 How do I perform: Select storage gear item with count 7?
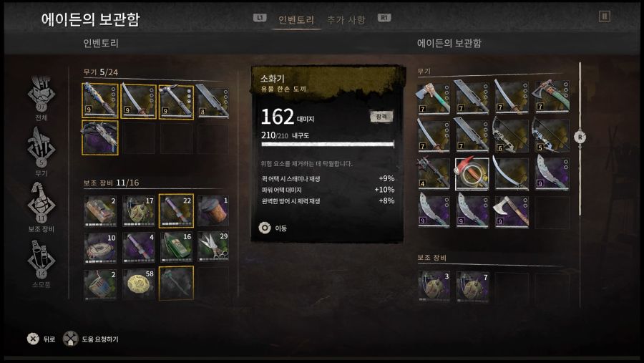472,286
